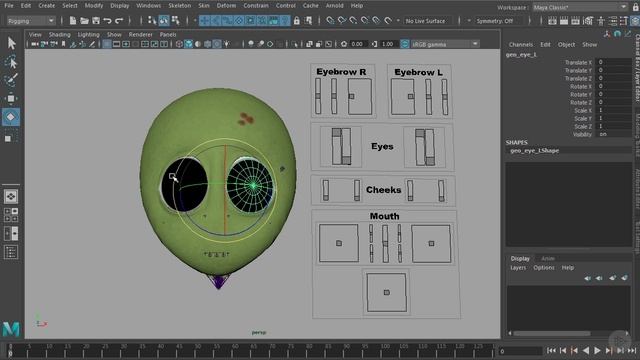Screen dimensions: 640x360
Task: Show the character controls human icon
Action: [x=600, y=21]
